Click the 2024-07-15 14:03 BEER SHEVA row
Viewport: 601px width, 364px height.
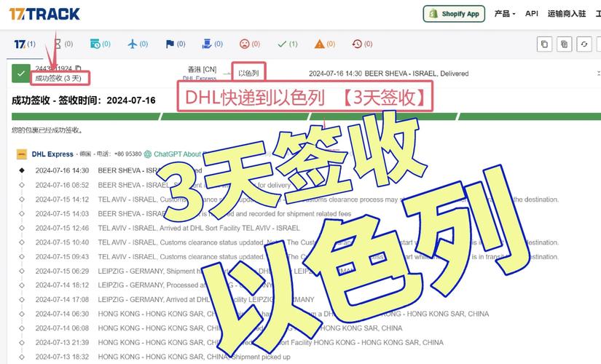click(x=193, y=214)
